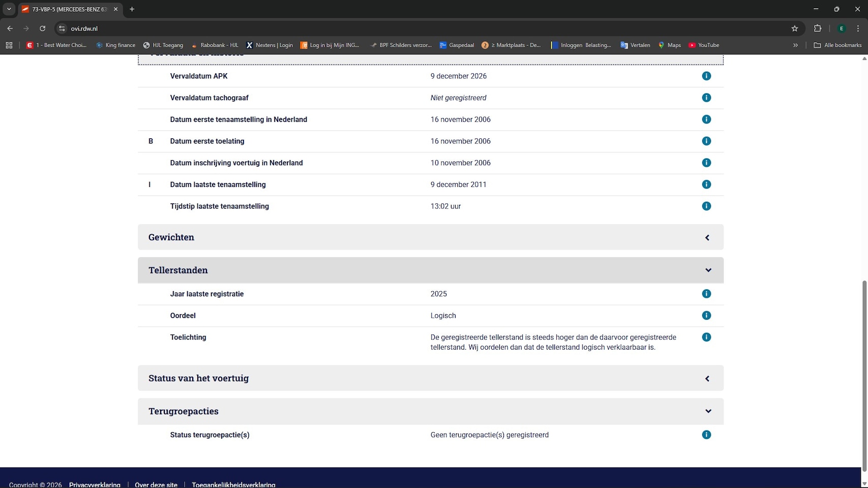Bookmark this page with star icon
This screenshot has width=868, height=488.
point(794,28)
